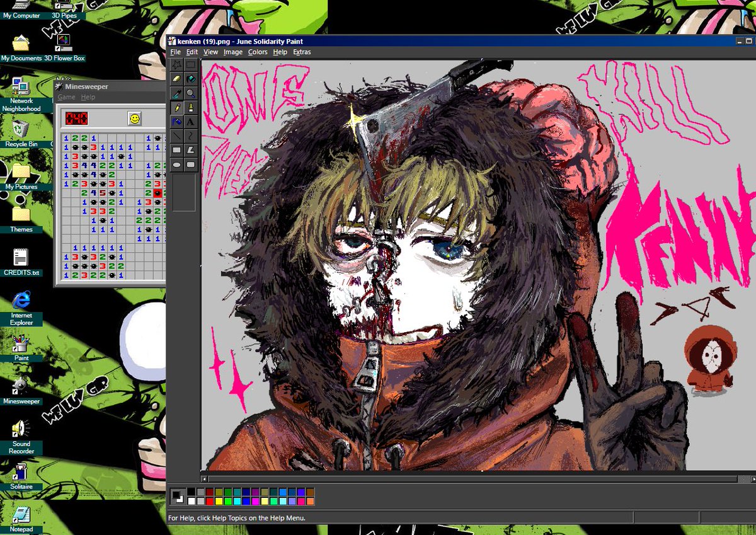The width and height of the screenshot is (756, 535).
Task: Open the Help menu in Minesweeper
Action: [88, 97]
